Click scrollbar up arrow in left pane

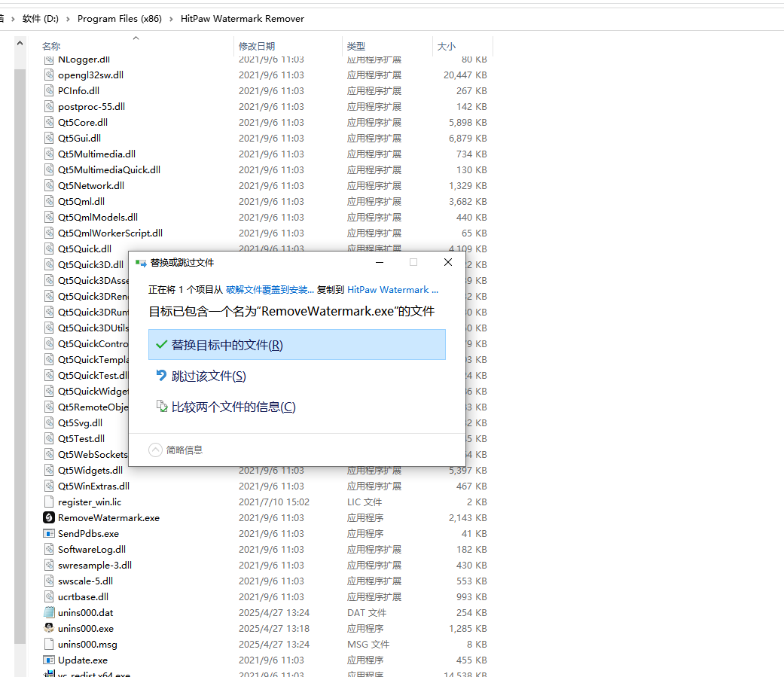coord(20,44)
